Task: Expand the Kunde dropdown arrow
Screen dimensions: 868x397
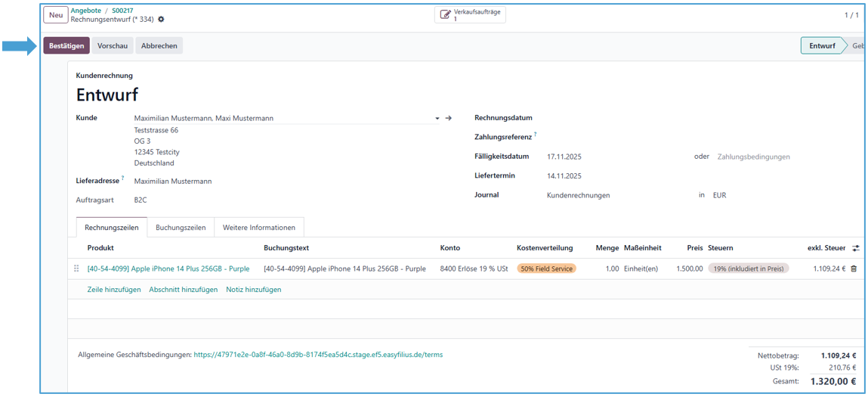Action: [x=437, y=119]
